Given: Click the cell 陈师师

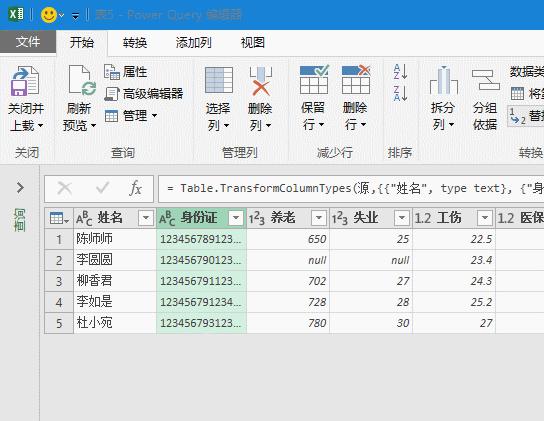Looking at the screenshot, I should pos(115,239).
